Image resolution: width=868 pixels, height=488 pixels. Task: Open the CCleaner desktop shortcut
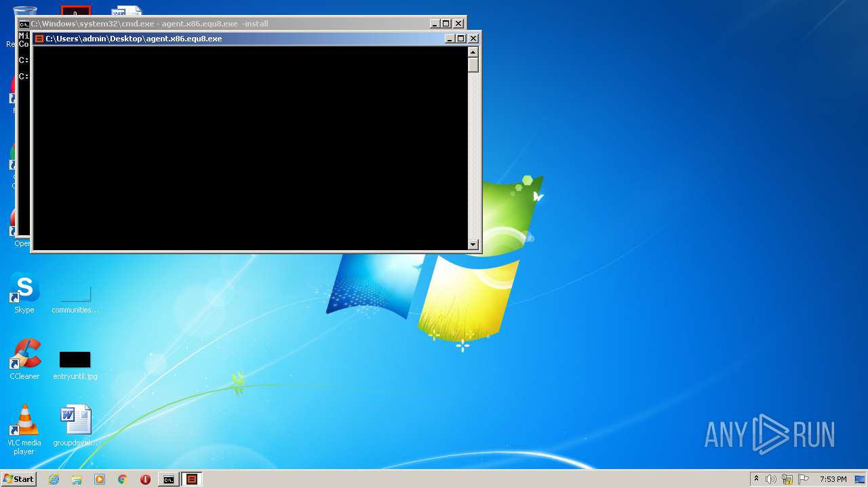(x=24, y=360)
